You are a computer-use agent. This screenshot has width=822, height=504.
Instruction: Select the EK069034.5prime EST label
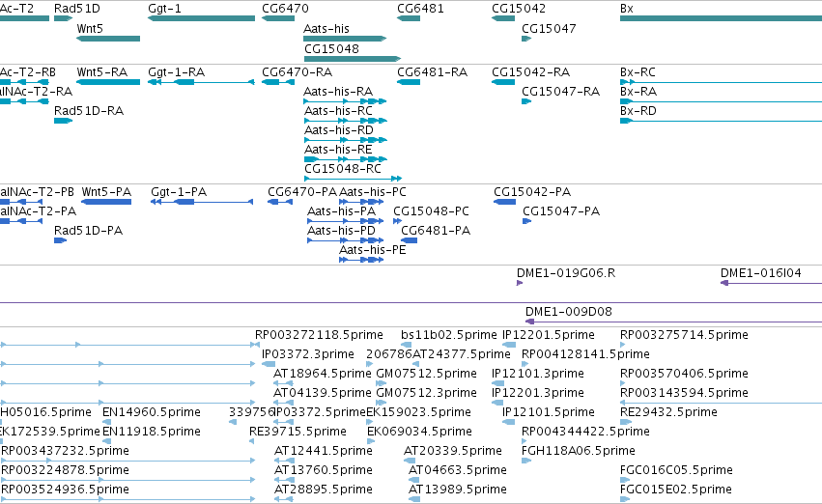coord(419,432)
